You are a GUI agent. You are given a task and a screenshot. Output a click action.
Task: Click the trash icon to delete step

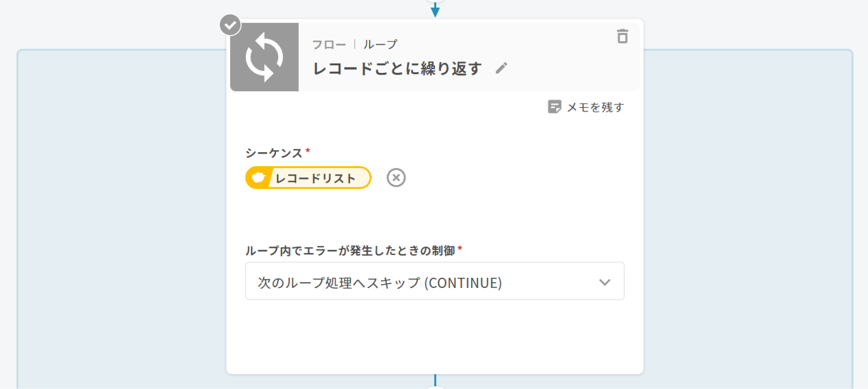[x=622, y=36]
